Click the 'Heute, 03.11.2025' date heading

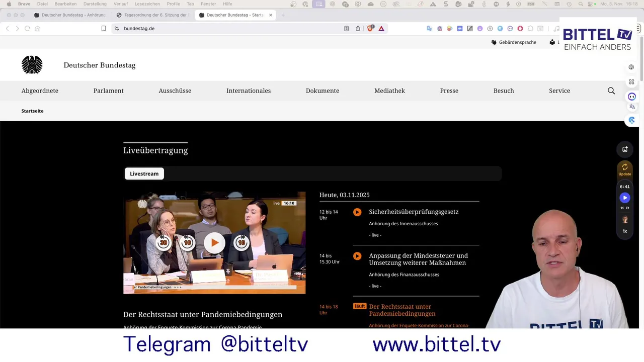click(345, 195)
